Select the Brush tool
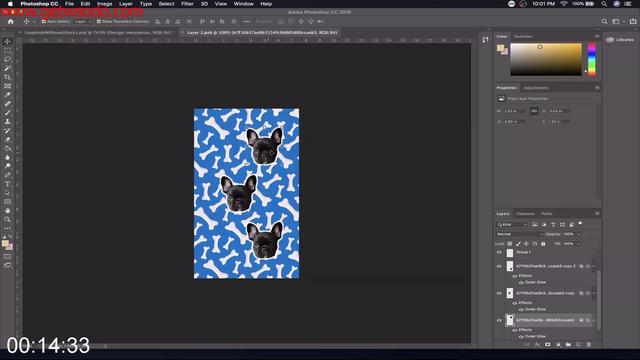 [7, 113]
